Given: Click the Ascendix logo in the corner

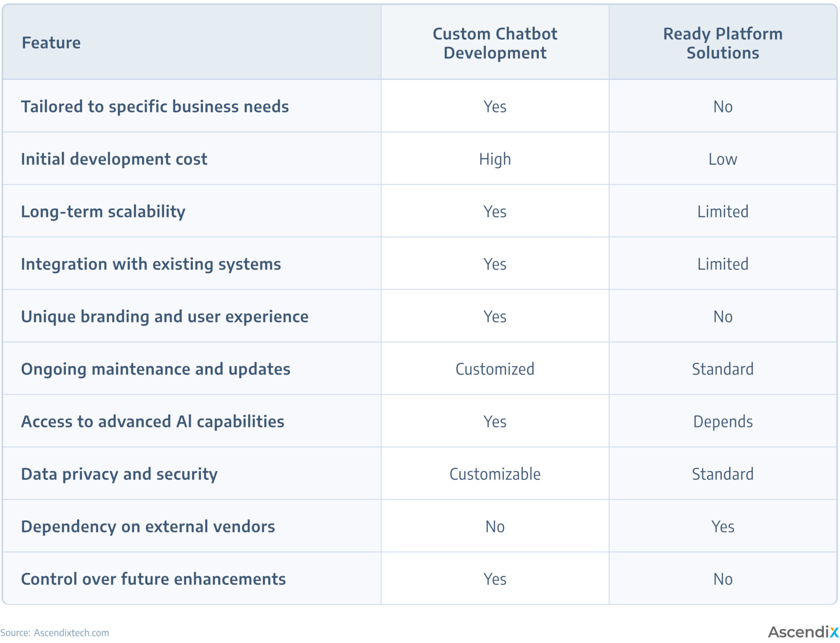Looking at the screenshot, I should [803, 632].
